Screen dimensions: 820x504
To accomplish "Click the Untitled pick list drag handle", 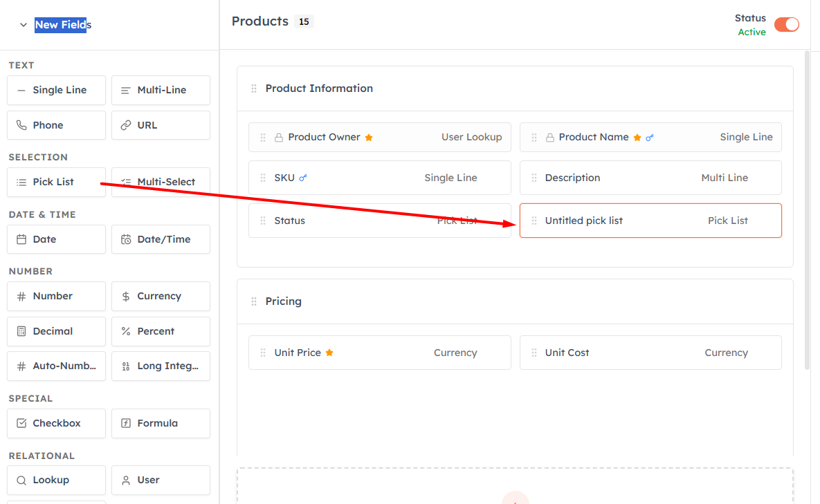I will point(534,221).
